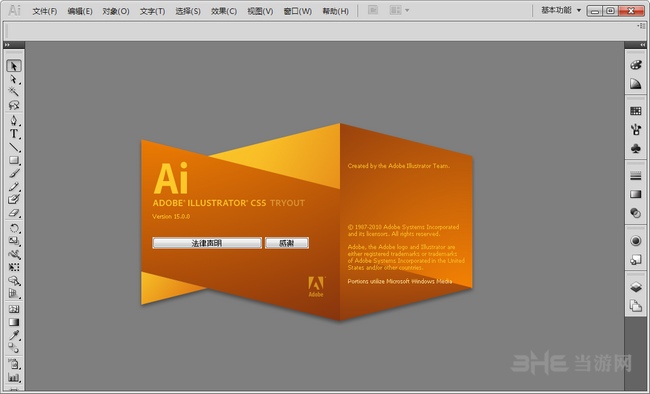Select the Gradient tool
Screen dimensions: 650x394
click(x=14, y=322)
